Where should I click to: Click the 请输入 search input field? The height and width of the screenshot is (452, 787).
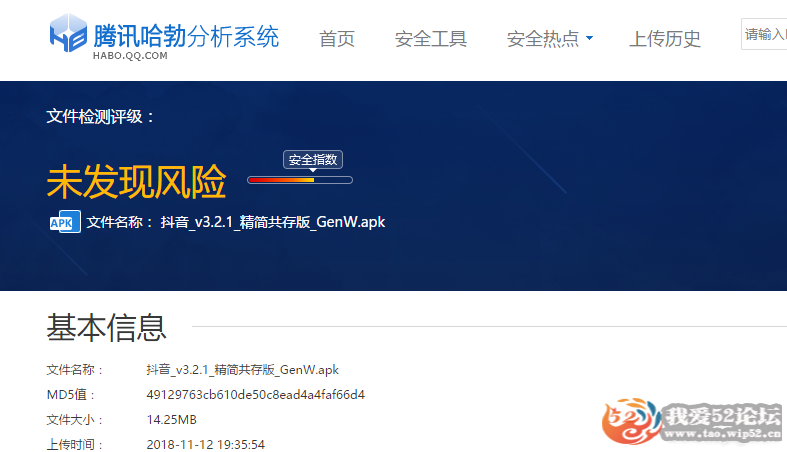tap(764, 34)
